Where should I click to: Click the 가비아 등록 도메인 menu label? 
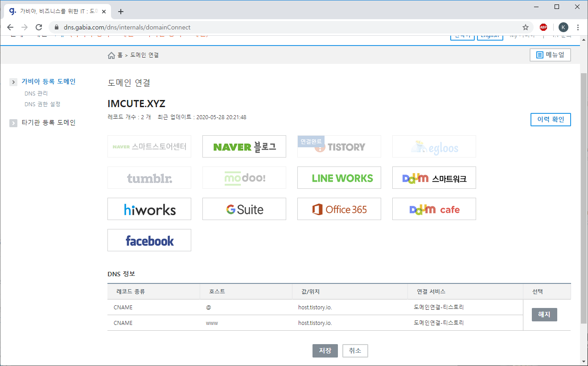tap(49, 82)
